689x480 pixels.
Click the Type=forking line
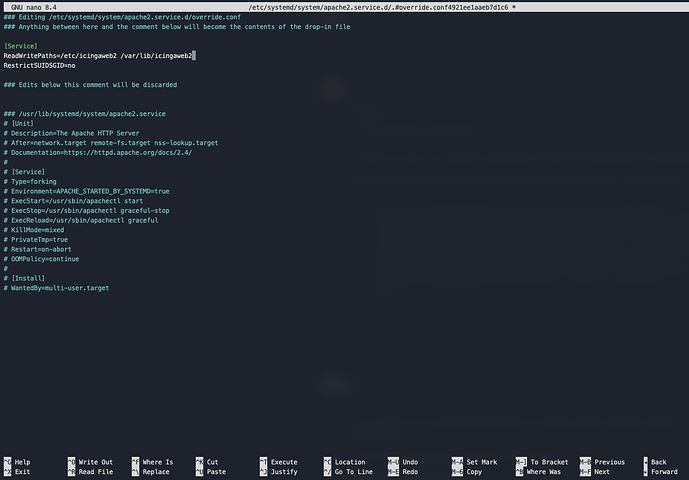[30, 181]
